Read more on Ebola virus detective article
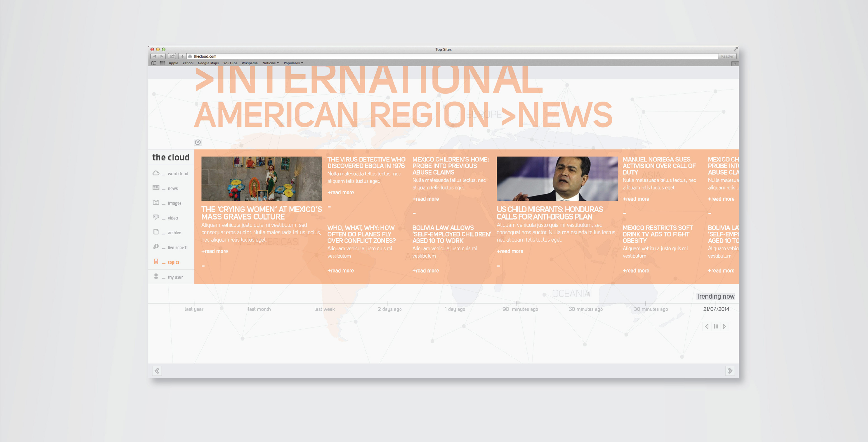Screen dimensions: 868x442 coord(340,192)
